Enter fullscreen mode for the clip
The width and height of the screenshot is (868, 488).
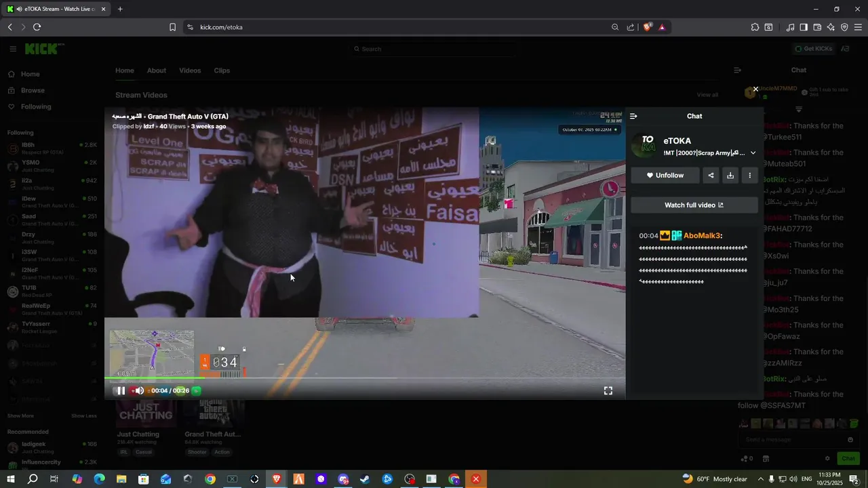[608, 390]
